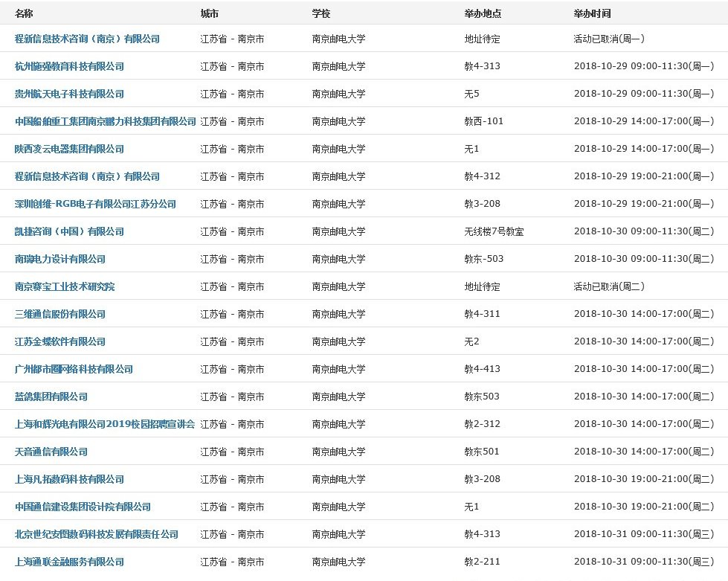Open 程新信息技术咨询 link held in 教4-312
The height and width of the screenshot is (581, 728).
(x=87, y=176)
